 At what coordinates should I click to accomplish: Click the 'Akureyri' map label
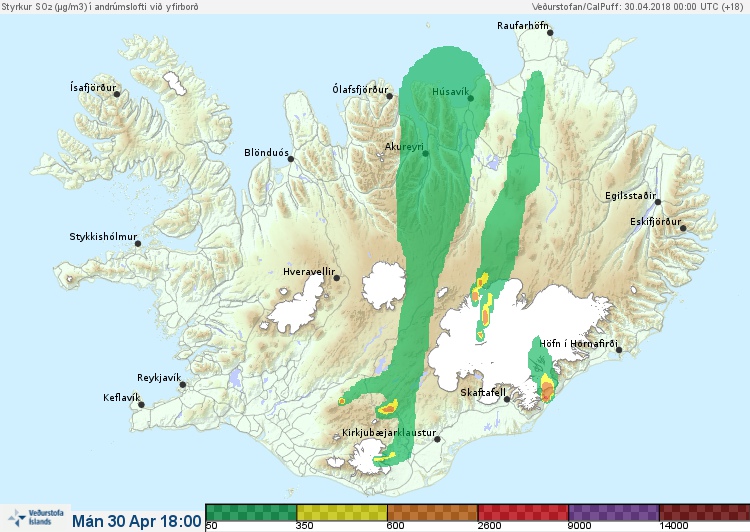pos(405,147)
